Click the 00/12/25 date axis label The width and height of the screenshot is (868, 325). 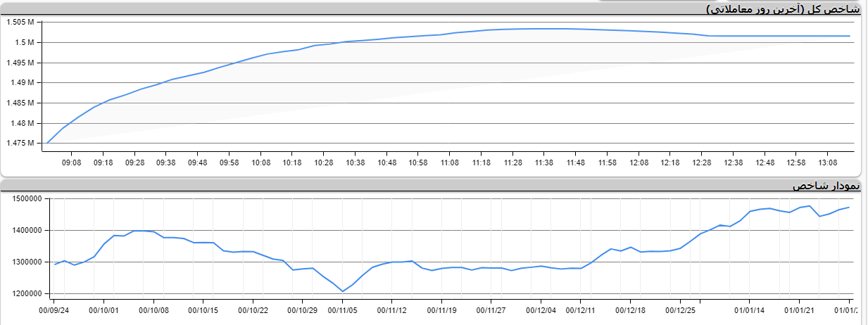tap(681, 310)
